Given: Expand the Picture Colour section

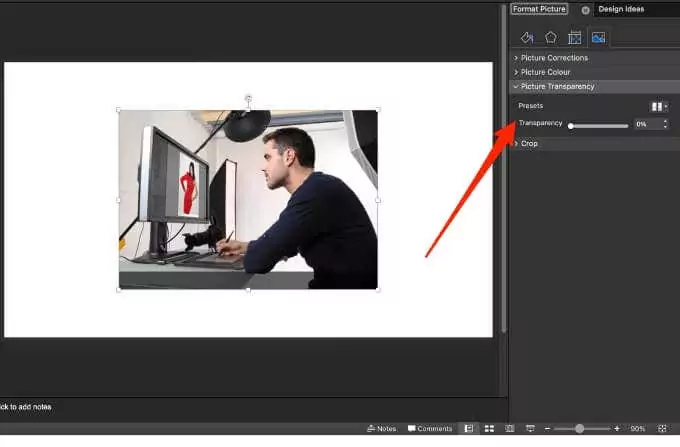Looking at the screenshot, I should [595, 72].
